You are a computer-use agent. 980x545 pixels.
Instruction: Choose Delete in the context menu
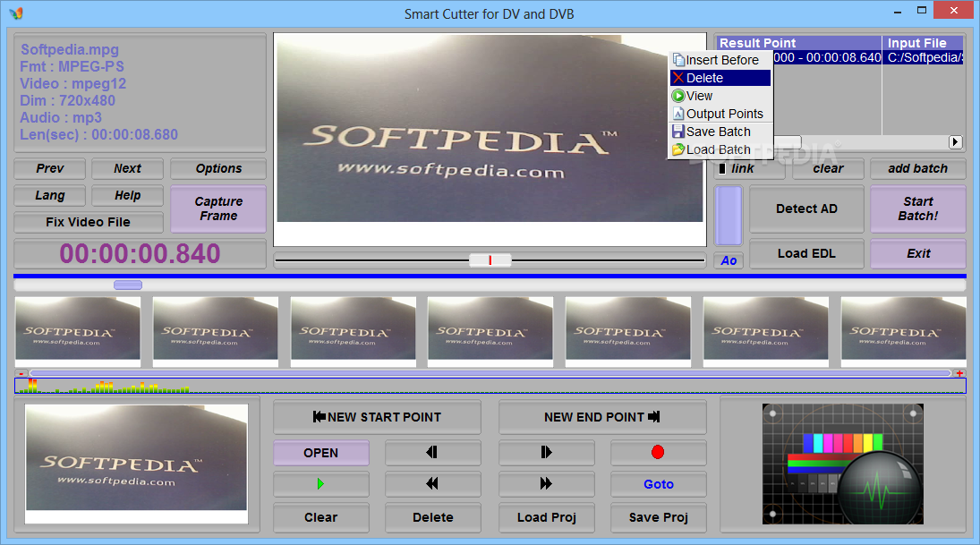[x=720, y=78]
